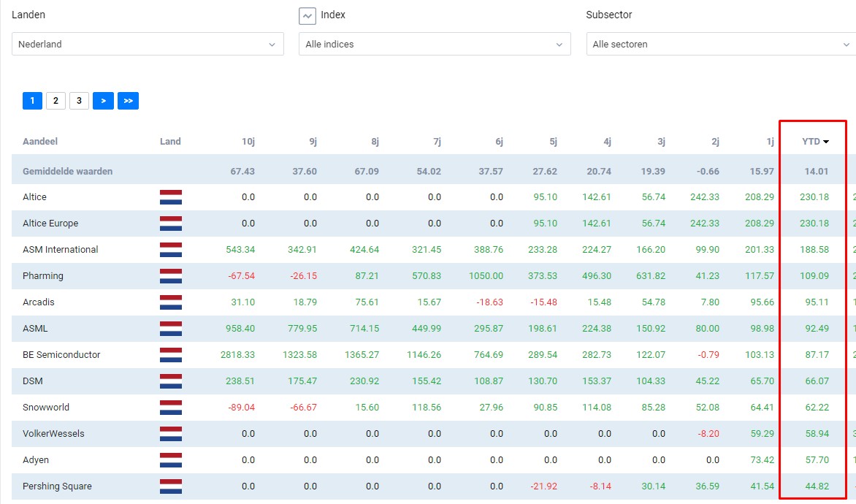Open the Landen dropdown showing Nederland
The image size is (856, 504).
148,45
